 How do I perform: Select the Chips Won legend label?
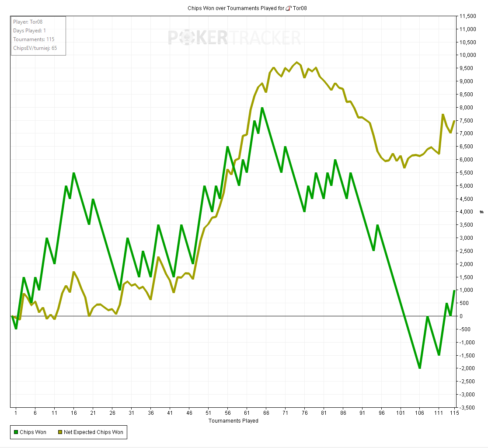(x=33, y=432)
